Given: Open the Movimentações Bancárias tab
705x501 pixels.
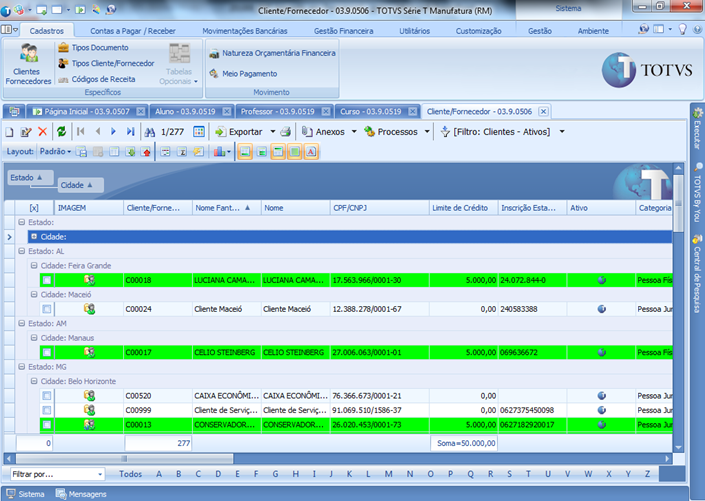Looking at the screenshot, I should point(245,31).
